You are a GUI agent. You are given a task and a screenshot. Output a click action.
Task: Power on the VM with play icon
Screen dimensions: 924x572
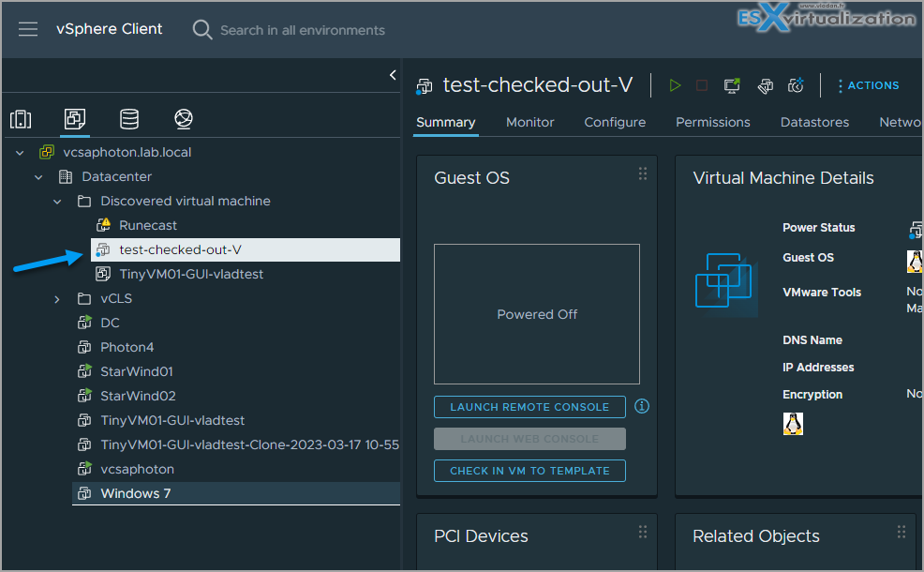click(x=675, y=85)
